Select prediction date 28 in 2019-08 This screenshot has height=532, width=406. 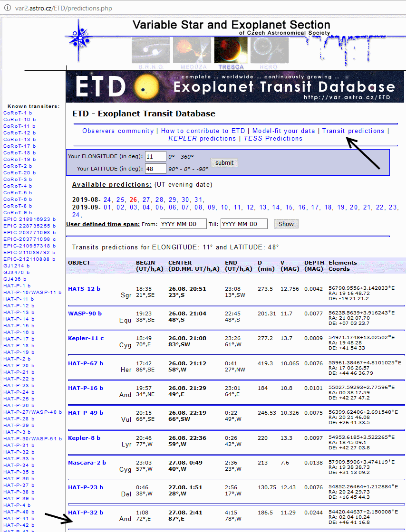coord(159,199)
